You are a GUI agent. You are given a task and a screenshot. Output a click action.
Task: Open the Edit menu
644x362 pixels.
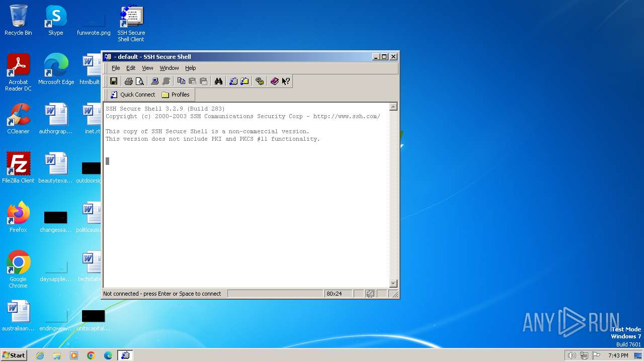131,68
